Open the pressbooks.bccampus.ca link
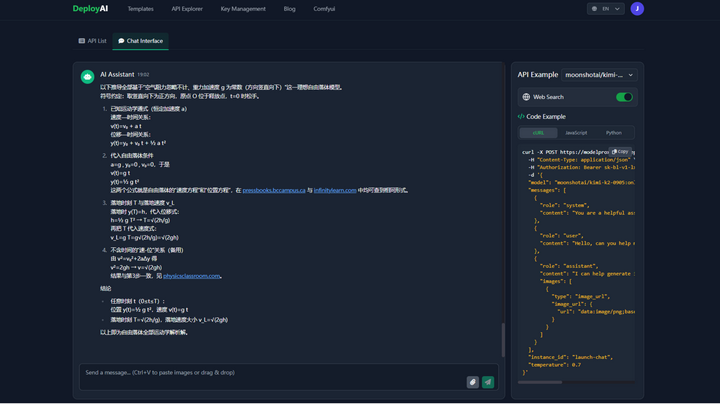Image resolution: width=720 pixels, height=405 pixels. [x=274, y=190]
